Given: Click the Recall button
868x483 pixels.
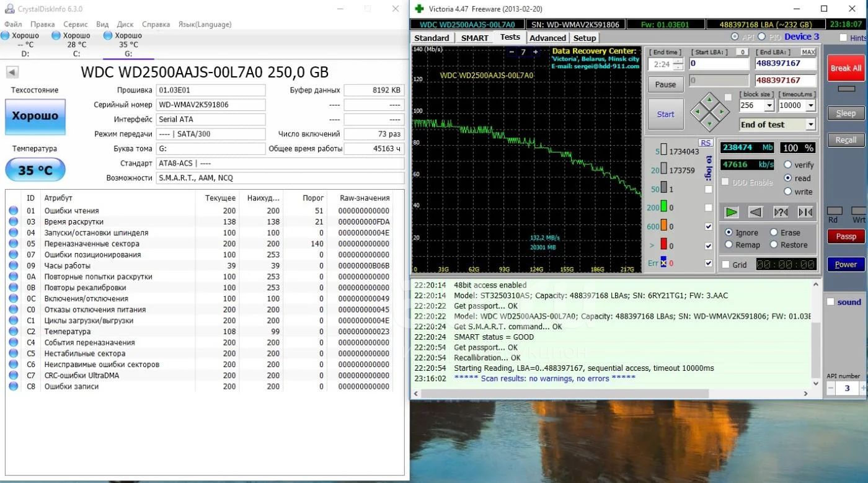Looking at the screenshot, I should pyautogui.click(x=846, y=140).
